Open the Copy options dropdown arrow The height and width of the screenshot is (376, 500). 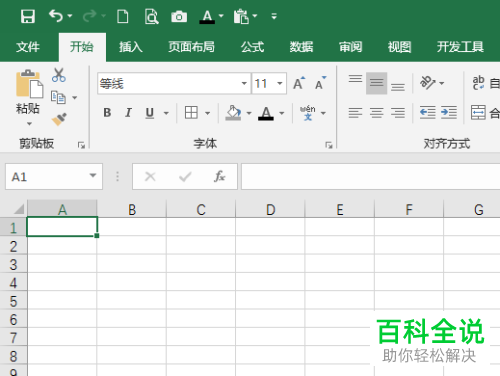[x=75, y=98]
